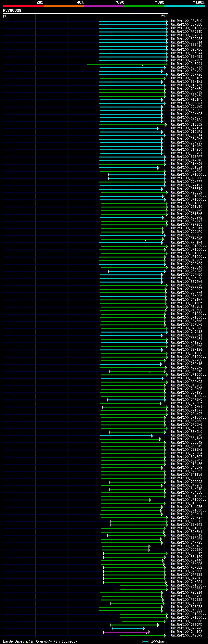The width and height of the screenshot is (208, 644).
Task: Open the UniRef100_C5XVE8 hit
Action: [187, 25]
